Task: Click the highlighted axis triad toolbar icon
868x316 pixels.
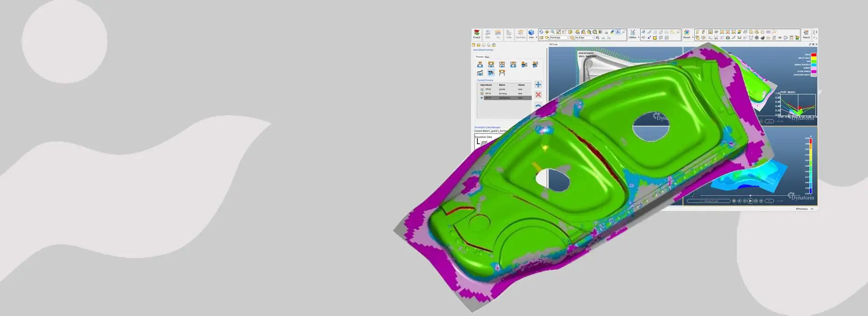Action: point(618,32)
